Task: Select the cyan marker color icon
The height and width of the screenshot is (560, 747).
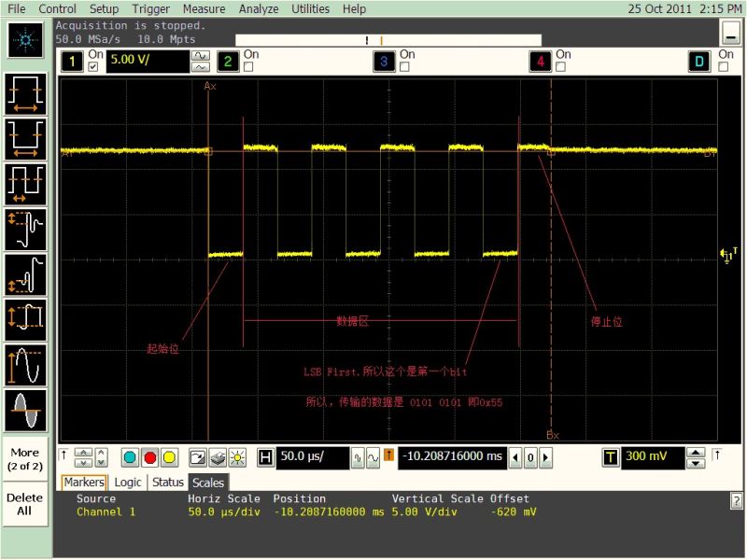Action: 130,457
